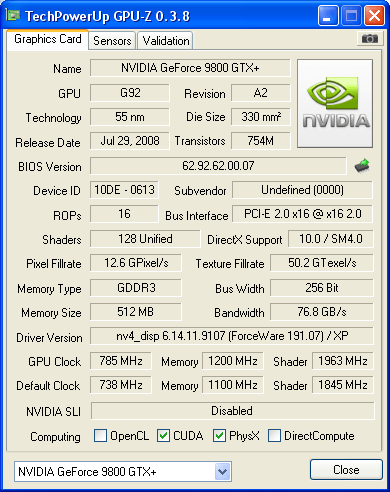Viewport: 390px width, 492px height.
Task: Click the GPU-Z title bar app icon
Action: [13, 15]
